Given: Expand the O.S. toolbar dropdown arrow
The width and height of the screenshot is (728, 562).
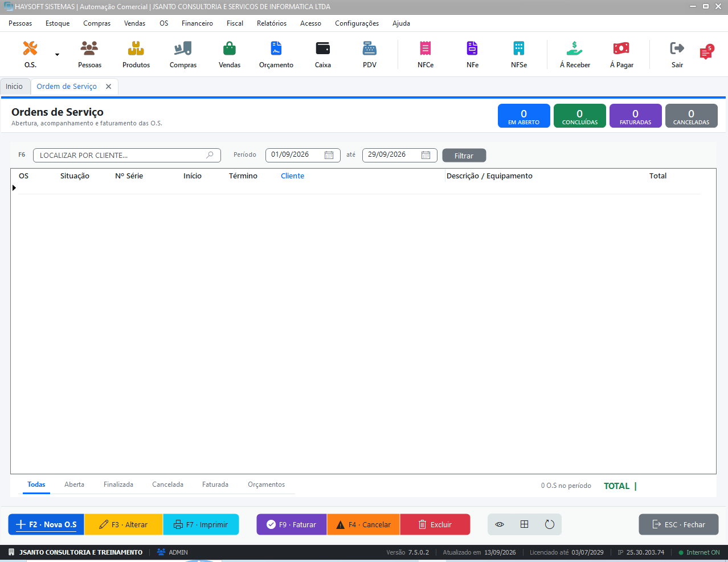Looking at the screenshot, I should click(57, 55).
